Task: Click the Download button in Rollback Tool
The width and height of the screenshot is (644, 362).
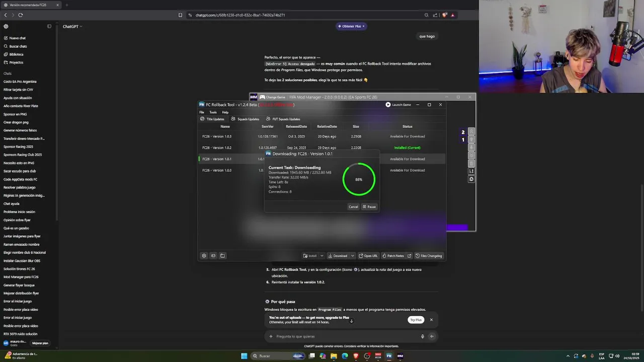Action: [x=338, y=255]
